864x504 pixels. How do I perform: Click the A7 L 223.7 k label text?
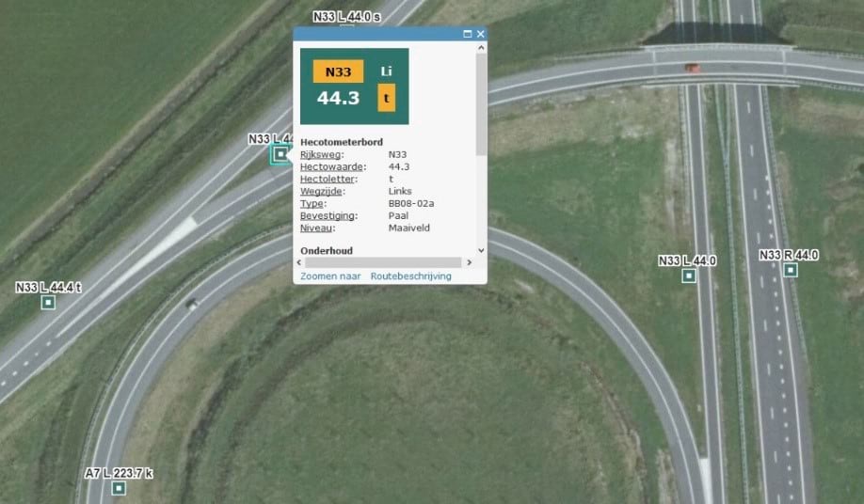coord(119,473)
